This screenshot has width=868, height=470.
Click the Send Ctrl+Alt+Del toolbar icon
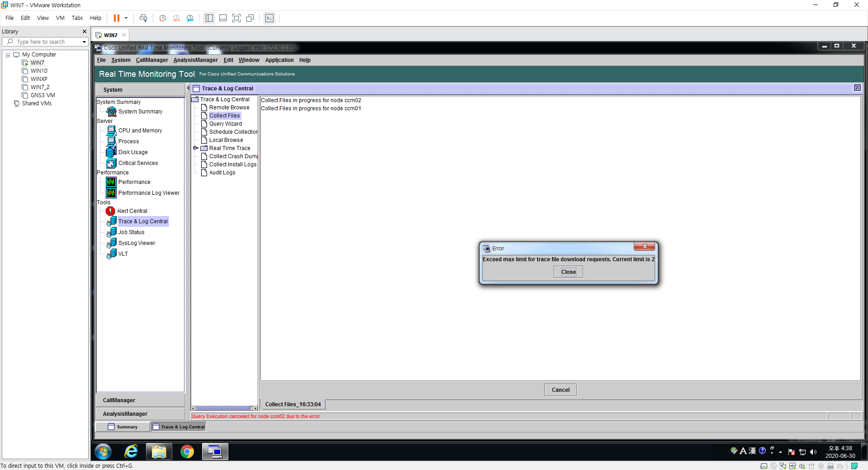tap(143, 18)
